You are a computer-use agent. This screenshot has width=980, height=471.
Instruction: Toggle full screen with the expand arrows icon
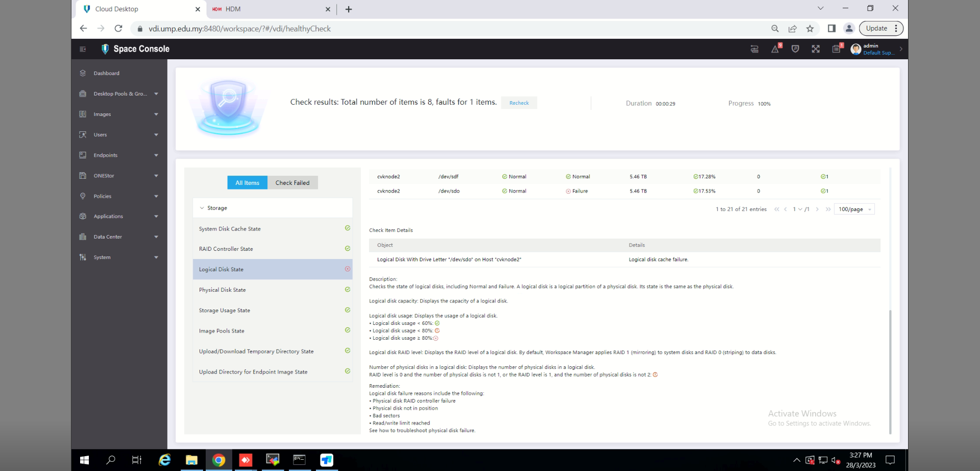816,49
